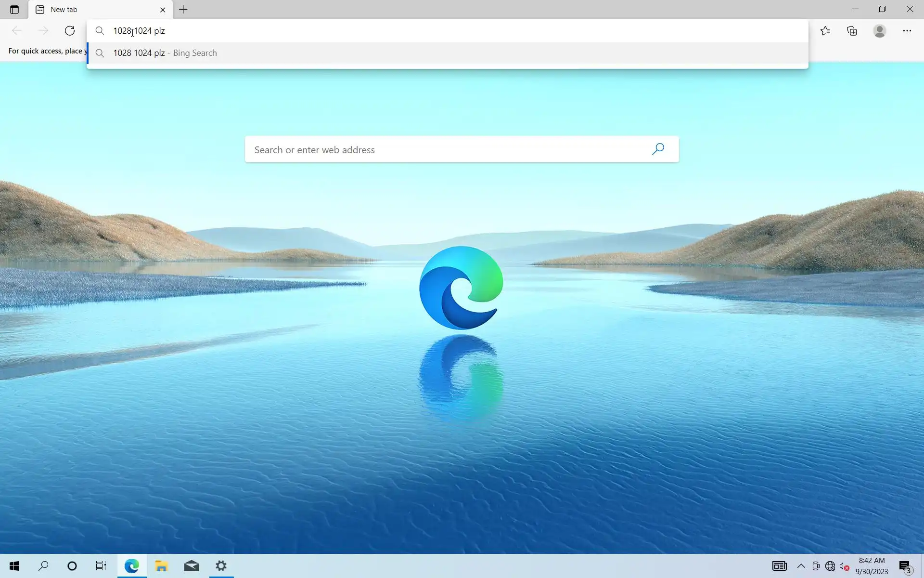The width and height of the screenshot is (924, 578).
Task: Select '1028 1024 plz - Bing Search' suggestion
Action: (165, 53)
